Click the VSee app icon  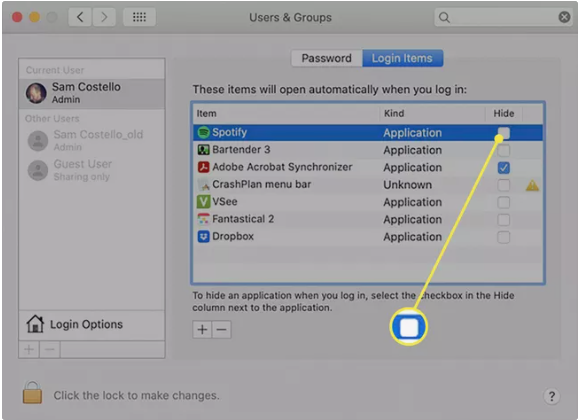pyautogui.click(x=203, y=201)
